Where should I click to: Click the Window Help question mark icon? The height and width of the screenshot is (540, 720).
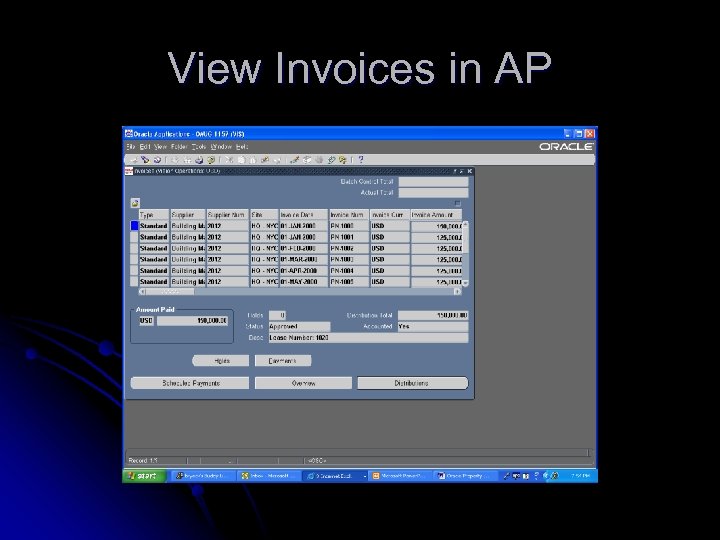360,160
